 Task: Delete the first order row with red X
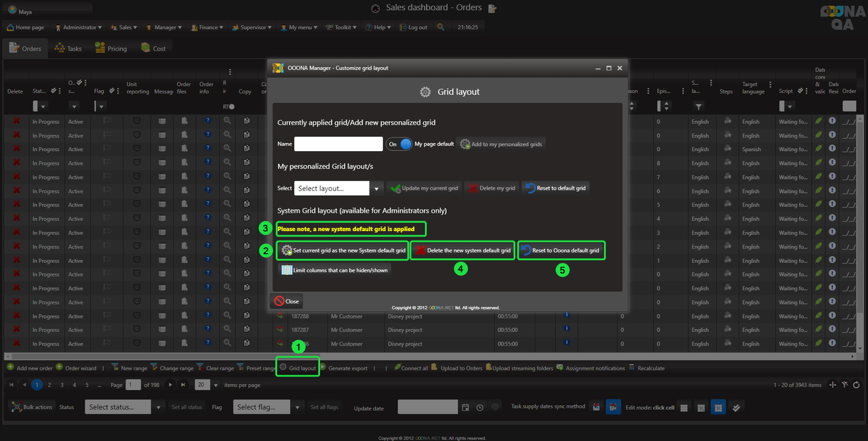click(16, 122)
